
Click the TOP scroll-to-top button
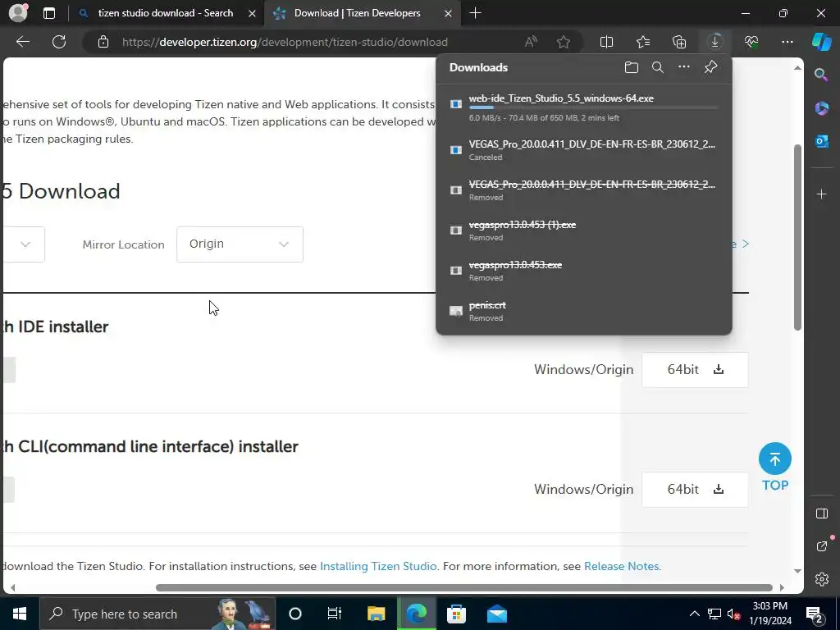click(x=774, y=466)
